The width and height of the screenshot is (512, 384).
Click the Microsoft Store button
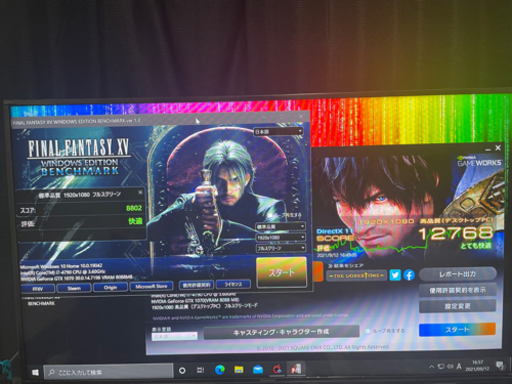click(151, 286)
